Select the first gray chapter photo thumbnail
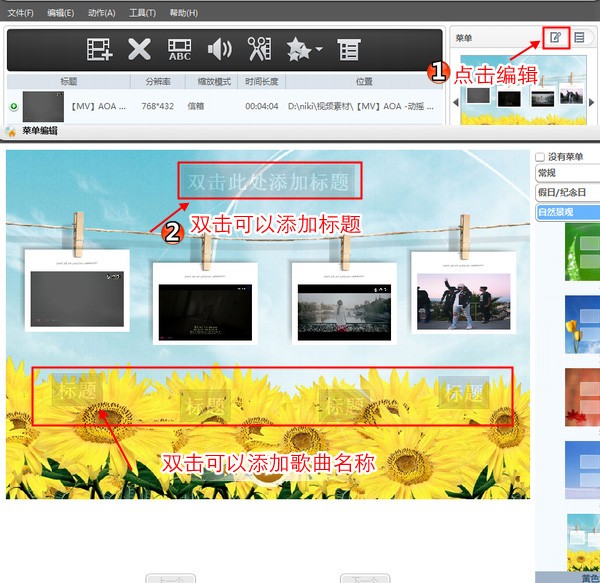The image size is (600, 583). tap(77, 299)
